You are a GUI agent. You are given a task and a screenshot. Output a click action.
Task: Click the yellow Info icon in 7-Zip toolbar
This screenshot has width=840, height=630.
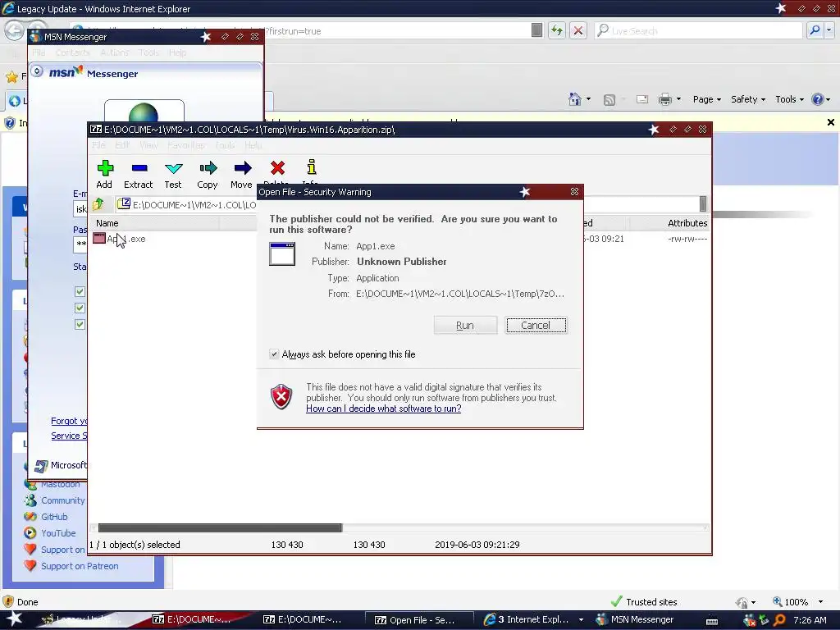(x=311, y=167)
